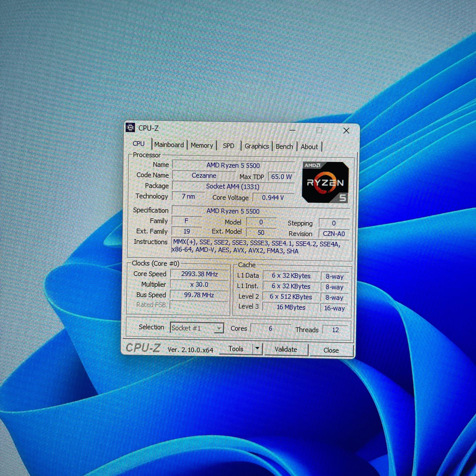Click the Level 3 16-way associativity value
The image size is (476, 476).
pyautogui.click(x=334, y=308)
